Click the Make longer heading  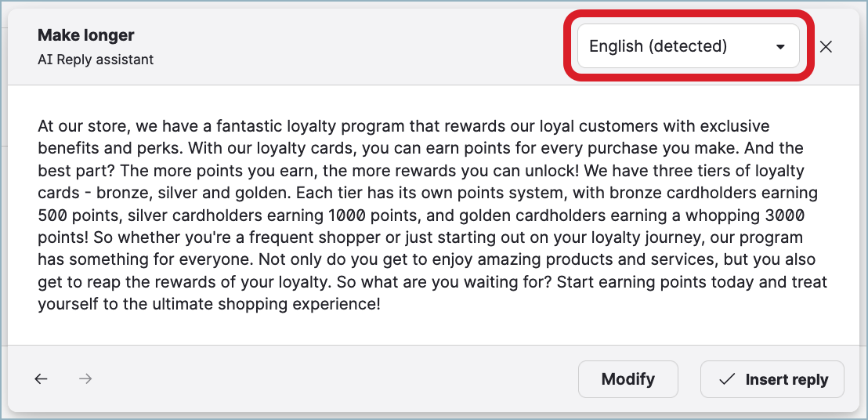pyautogui.click(x=86, y=35)
